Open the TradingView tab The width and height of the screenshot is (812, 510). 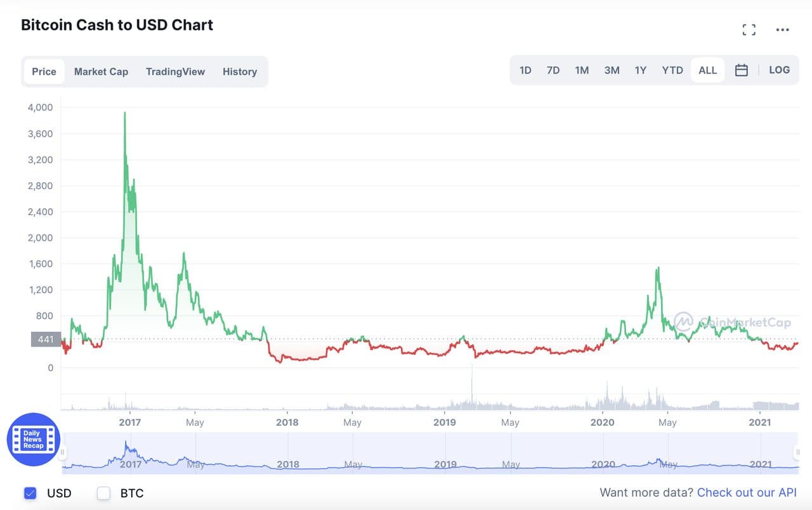pyautogui.click(x=175, y=72)
